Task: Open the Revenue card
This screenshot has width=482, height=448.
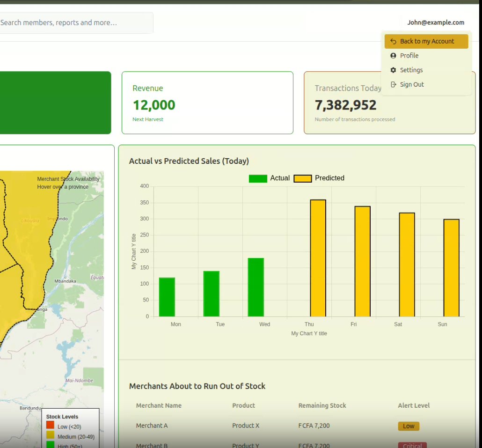Action: [x=207, y=103]
